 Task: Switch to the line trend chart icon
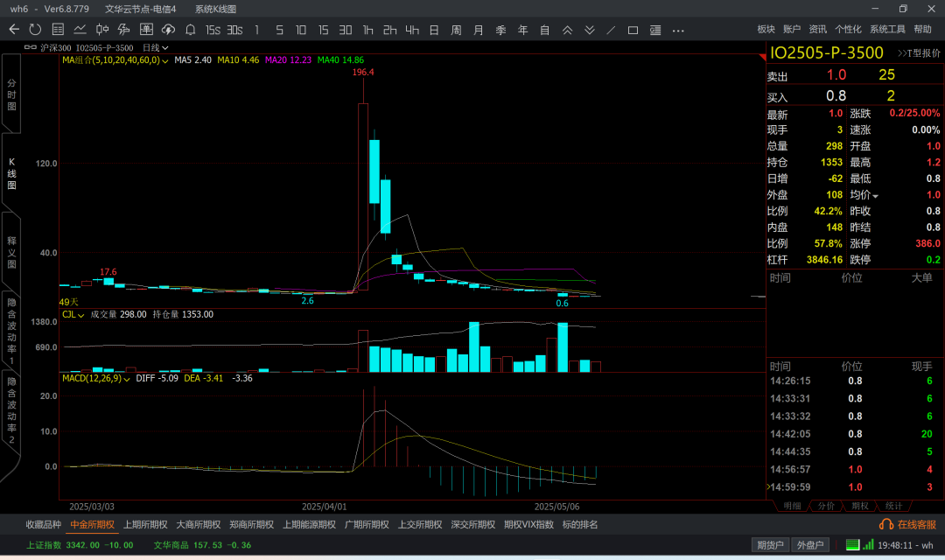tap(80, 30)
